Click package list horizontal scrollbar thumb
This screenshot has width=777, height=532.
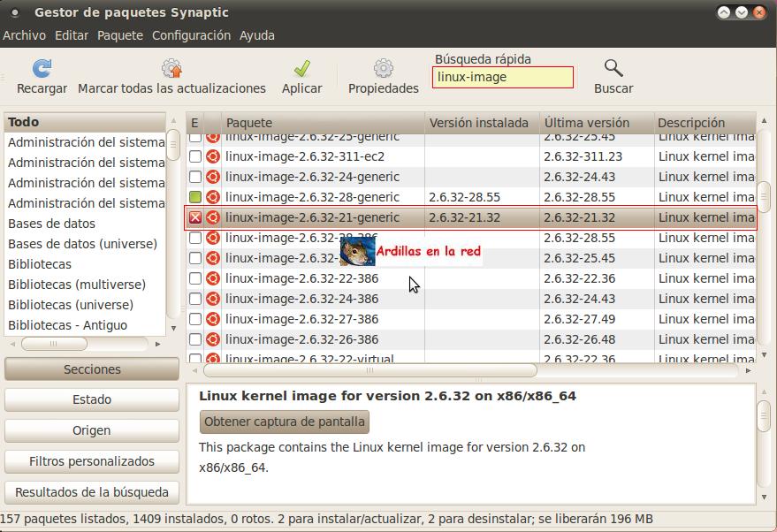click(x=369, y=370)
